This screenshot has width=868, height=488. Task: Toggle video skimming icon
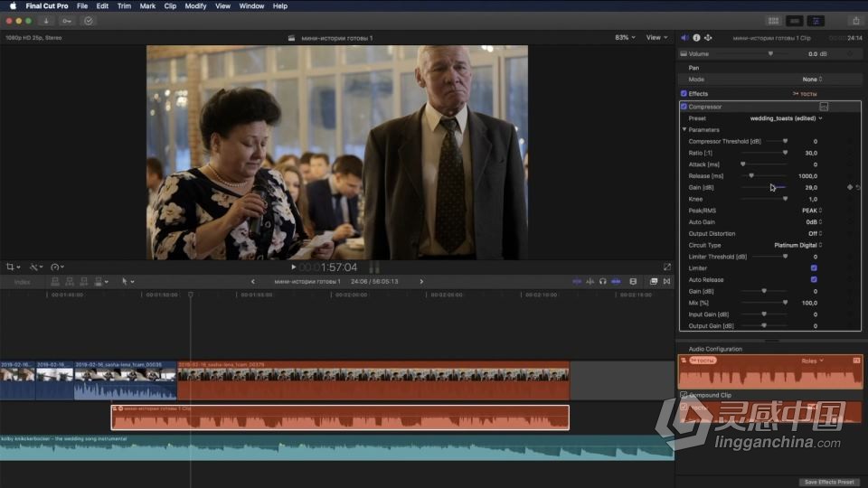pyautogui.click(x=577, y=282)
